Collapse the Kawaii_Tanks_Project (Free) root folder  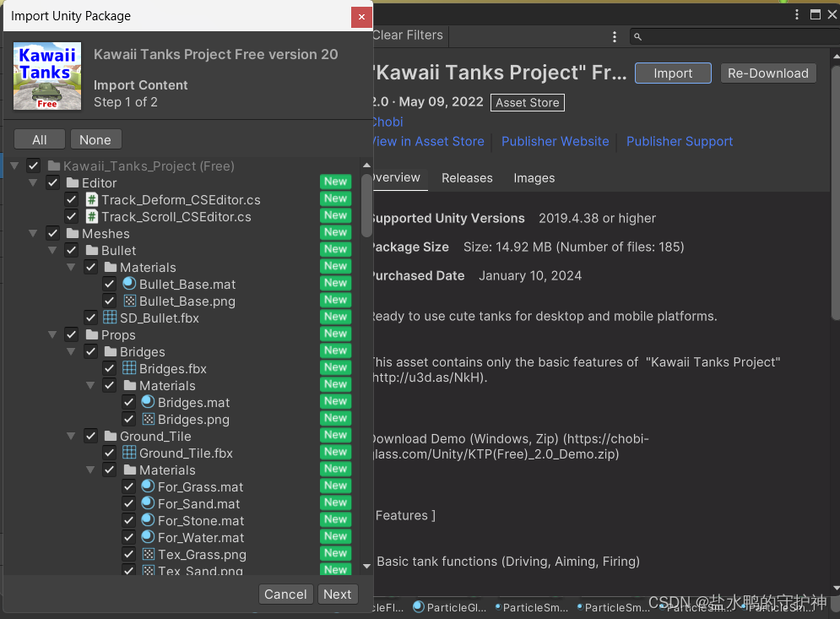[14, 166]
